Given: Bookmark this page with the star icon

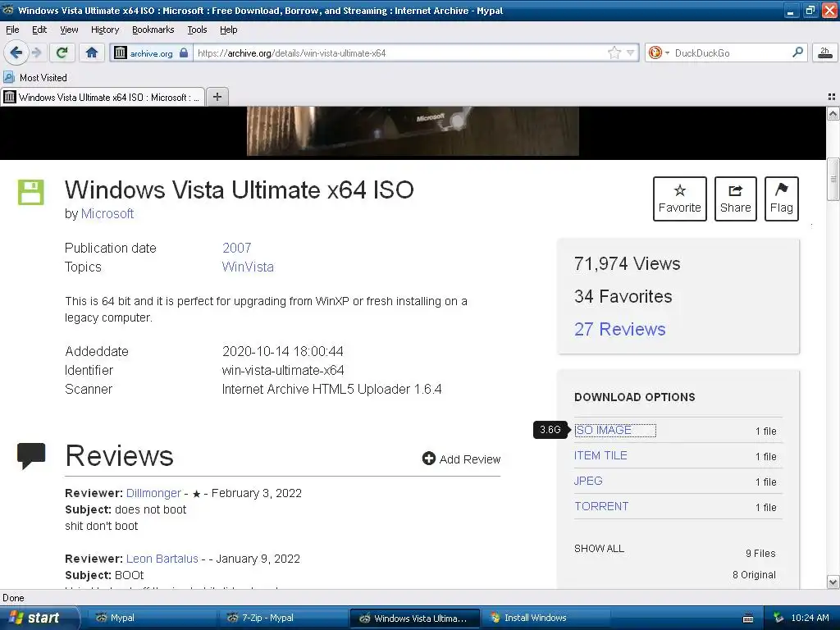Looking at the screenshot, I should 614,52.
